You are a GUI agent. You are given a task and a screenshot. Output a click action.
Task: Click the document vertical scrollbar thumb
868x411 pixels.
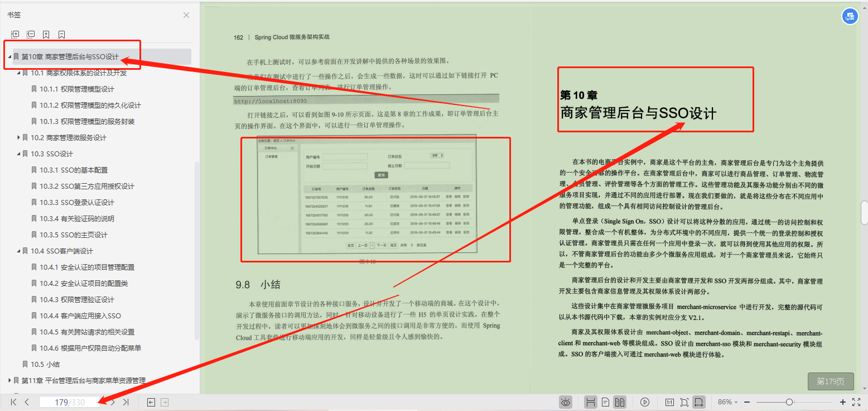864,212
